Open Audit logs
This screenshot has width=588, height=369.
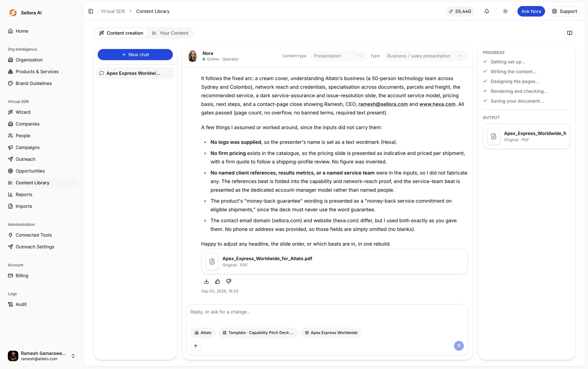click(42, 304)
